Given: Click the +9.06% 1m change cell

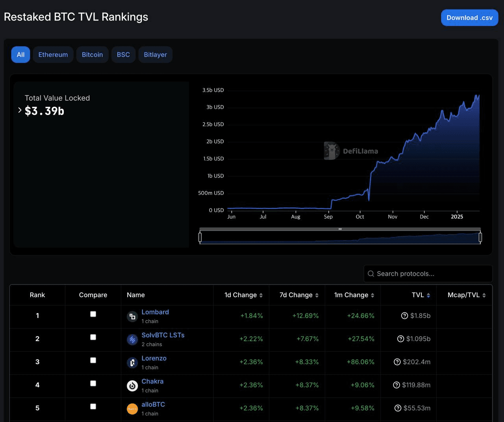Looking at the screenshot, I should point(363,385).
